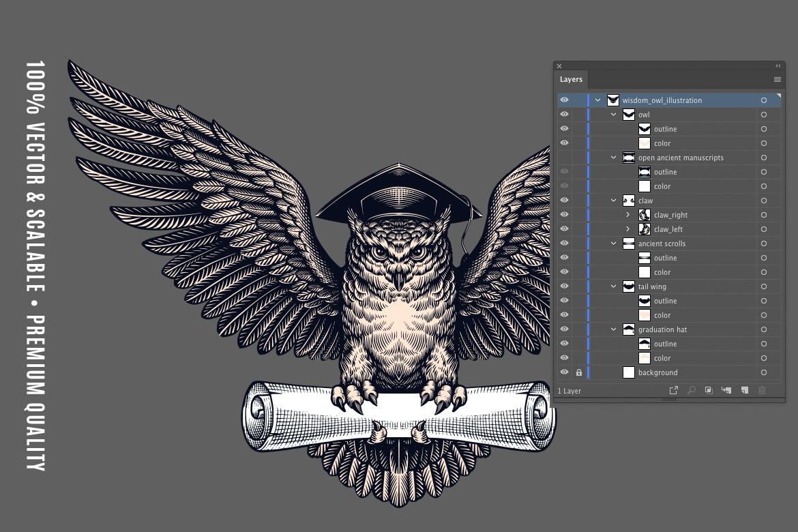Screen dimensions: 798x532
Task: Select outline sublayer under owl
Action: click(669, 129)
